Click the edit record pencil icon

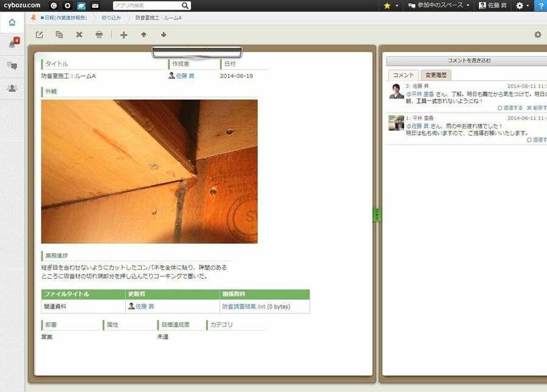point(40,35)
